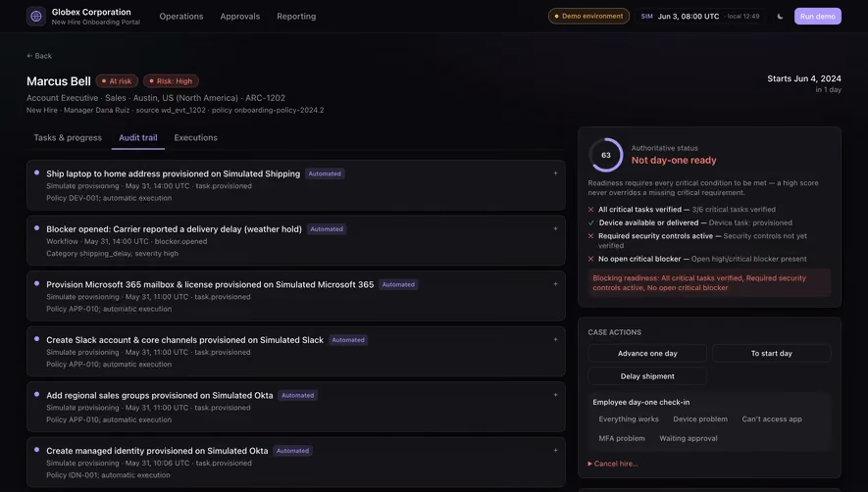Image resolution: width=868 pixels, height=492 pixels.
Task: Click the Delay shipment button
Action: (x=647, y=376)
